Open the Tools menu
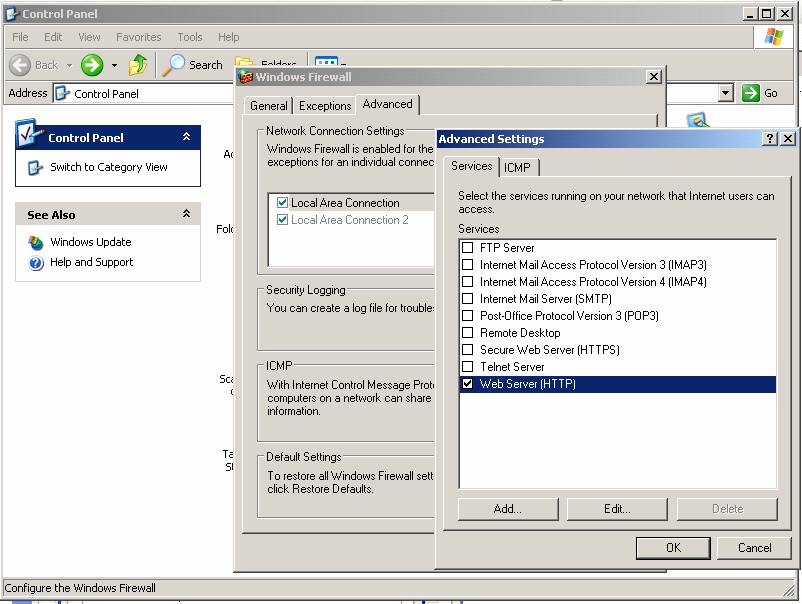The image size is (802, 604). tap(190, 37)
